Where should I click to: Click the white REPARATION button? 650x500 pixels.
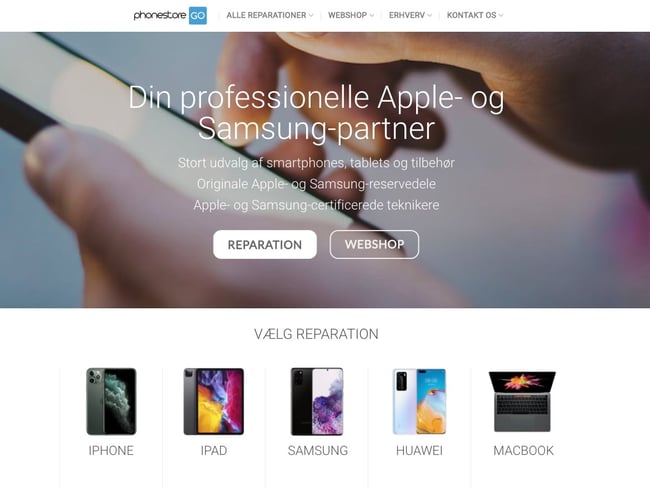tap(265, 245)
